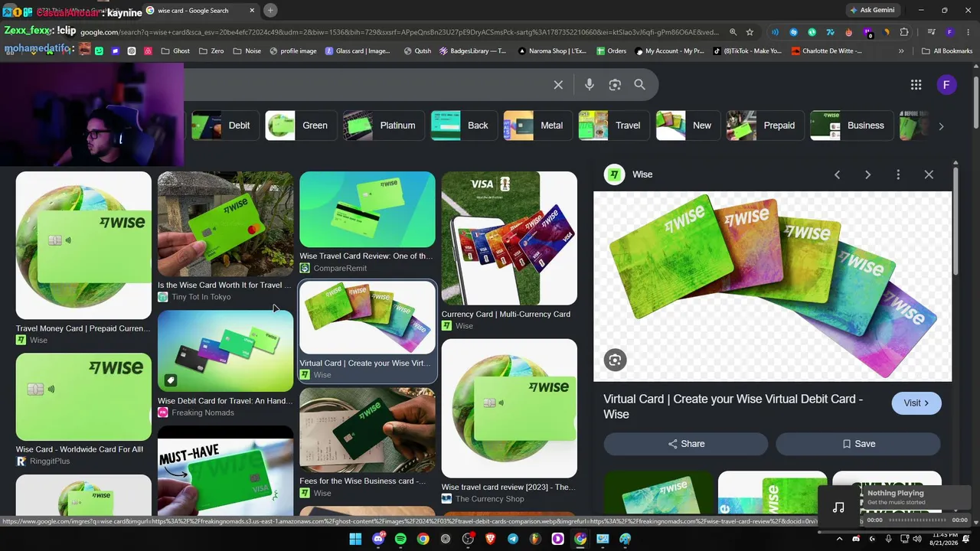Open the zoom magnifier in address bar

(733, 32)
